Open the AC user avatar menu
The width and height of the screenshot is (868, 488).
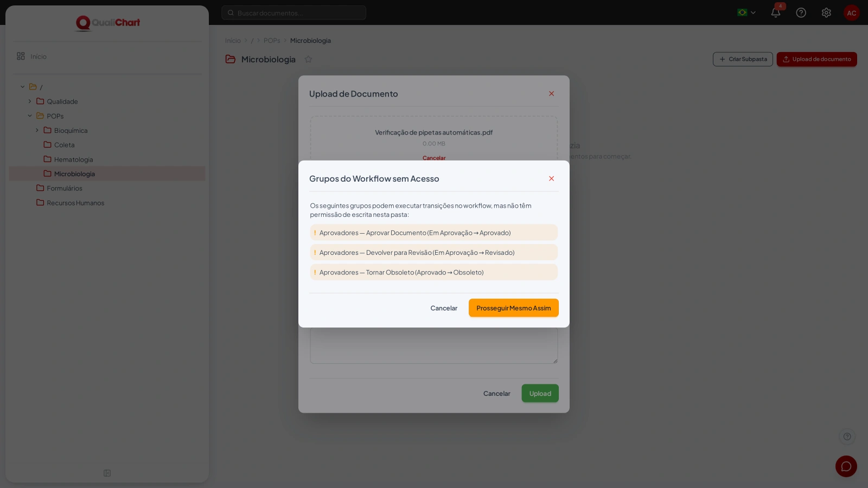click(x=851, y=12)
